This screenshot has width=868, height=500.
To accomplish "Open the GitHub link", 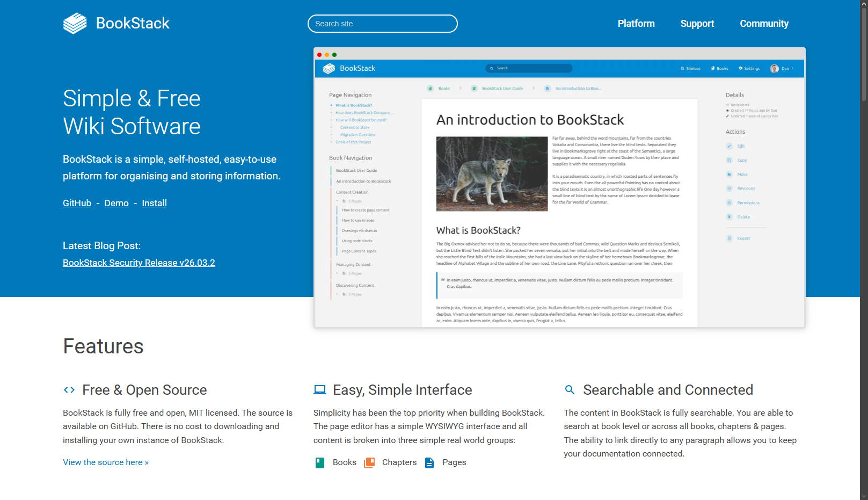I will tap(77, 203).
